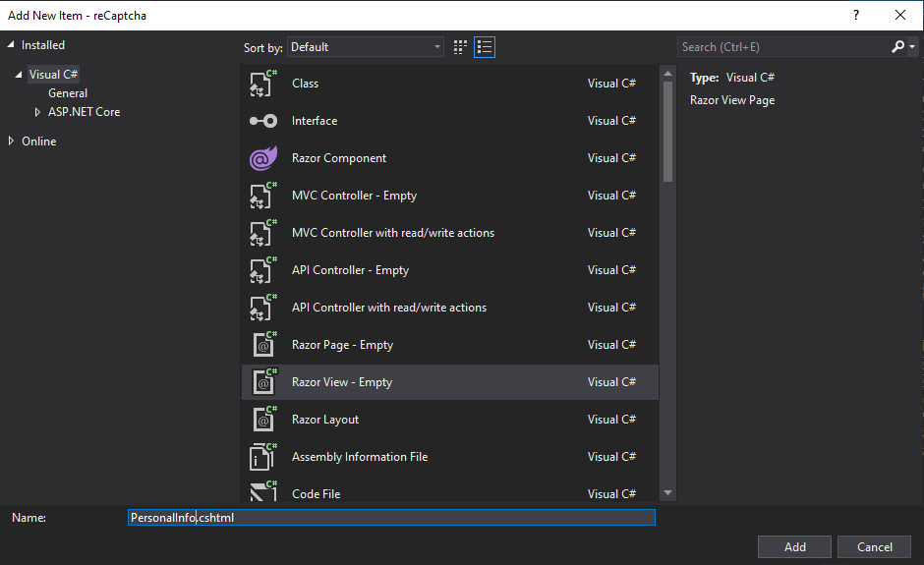The width and height of the screenshot is (924, 565).
Task: Click the template list scroll up arrow
Action: (x=667, y=74)
